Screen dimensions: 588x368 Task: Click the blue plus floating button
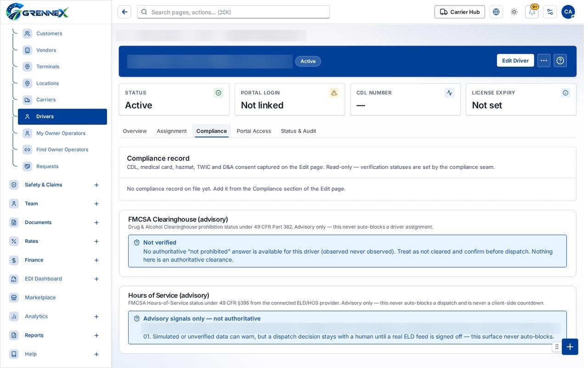pyautogui.click(x=570, y=347)
